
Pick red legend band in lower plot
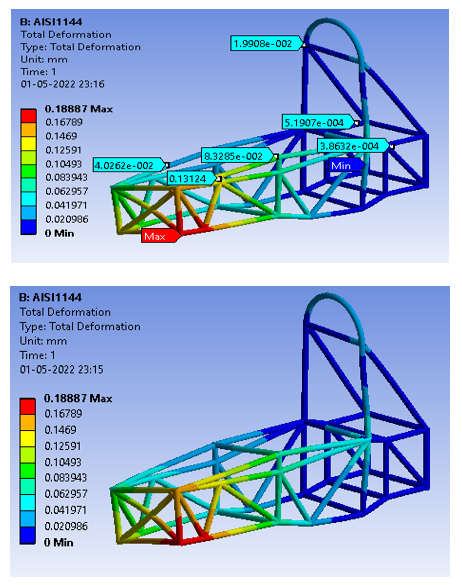pos(28,406)
